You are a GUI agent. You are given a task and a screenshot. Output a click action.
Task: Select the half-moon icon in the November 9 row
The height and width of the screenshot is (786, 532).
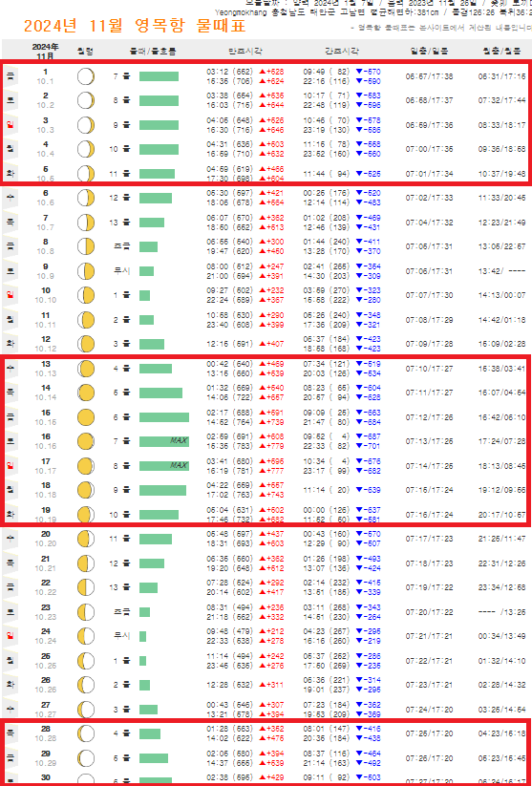(86, 271)
